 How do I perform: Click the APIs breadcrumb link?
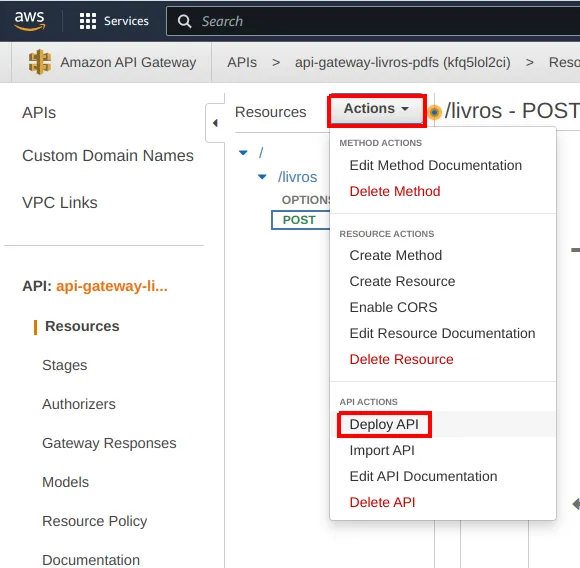pyautogui.click(x=242, y=62)
